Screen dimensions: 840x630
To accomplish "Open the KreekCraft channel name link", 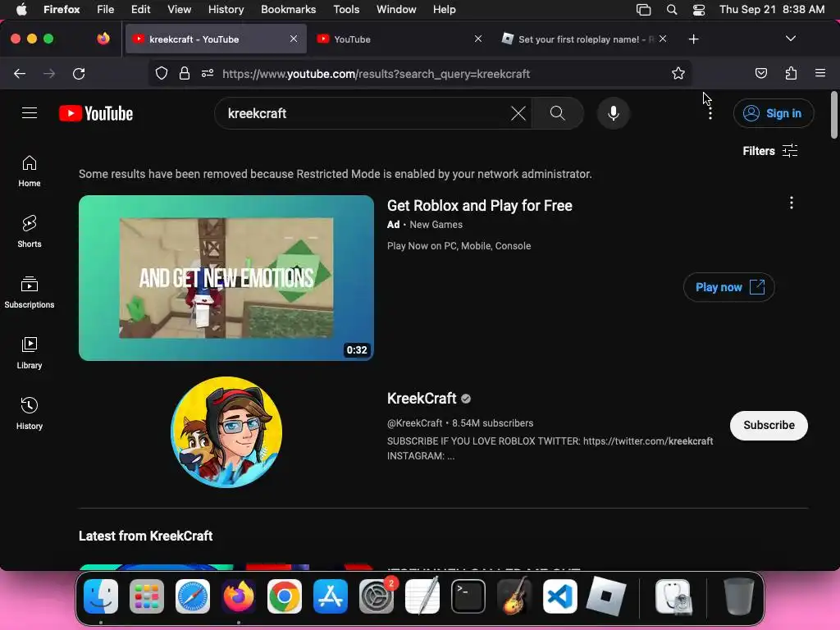I will [422, 398].
